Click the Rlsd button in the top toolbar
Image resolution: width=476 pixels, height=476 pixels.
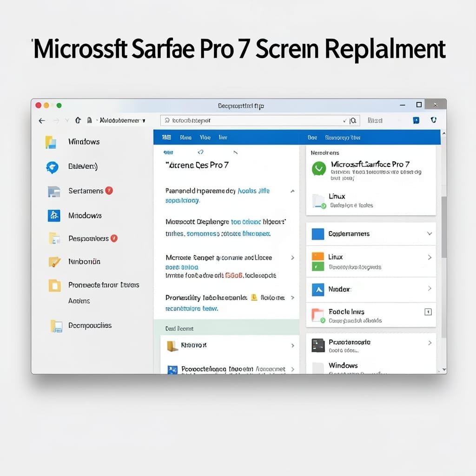(x=375, y=120)
